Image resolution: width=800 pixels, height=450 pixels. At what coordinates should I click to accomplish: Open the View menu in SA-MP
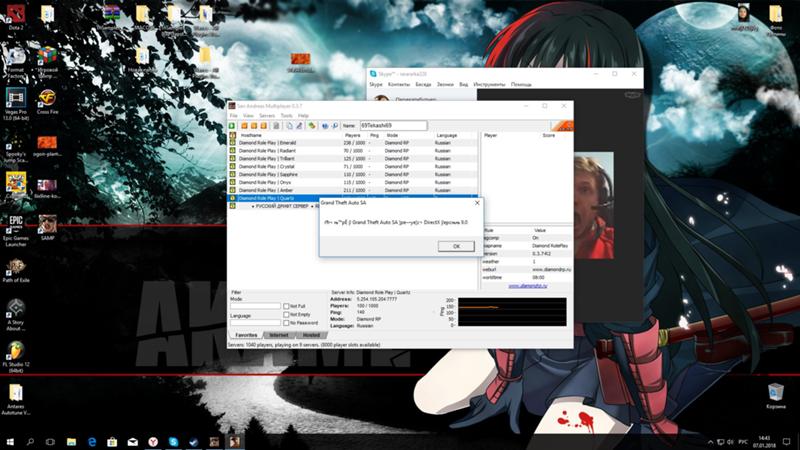(248, 116)
